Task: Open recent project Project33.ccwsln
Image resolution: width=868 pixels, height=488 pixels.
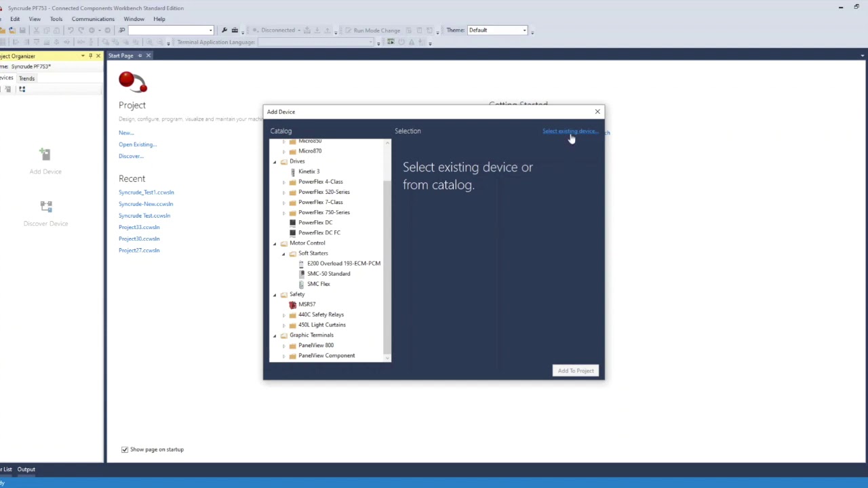Action: pyautogui.click(x=139, y=227)
